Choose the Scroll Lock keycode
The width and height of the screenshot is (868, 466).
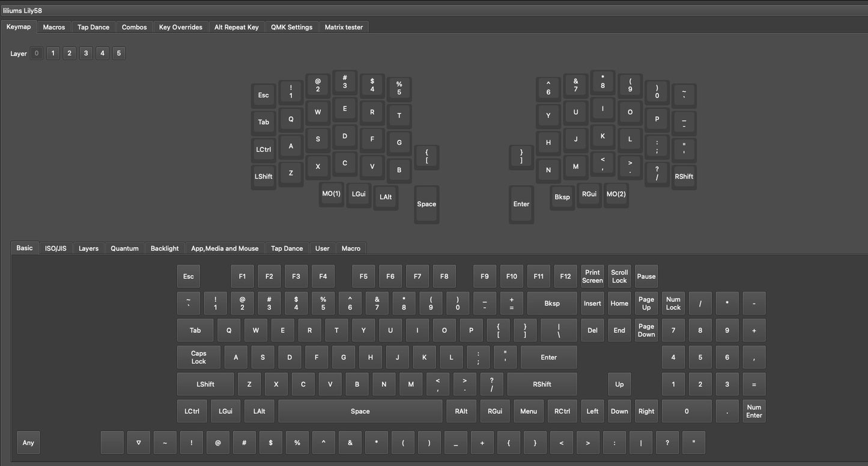click(619, 277)
